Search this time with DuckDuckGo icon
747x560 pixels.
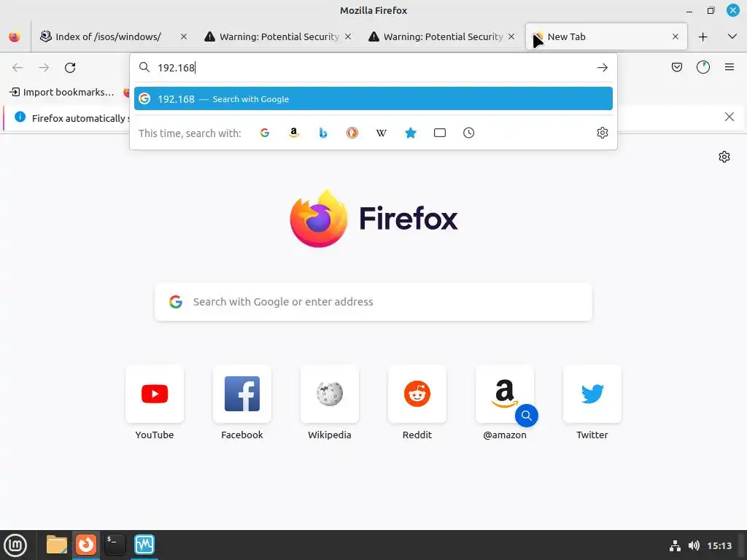352,133
